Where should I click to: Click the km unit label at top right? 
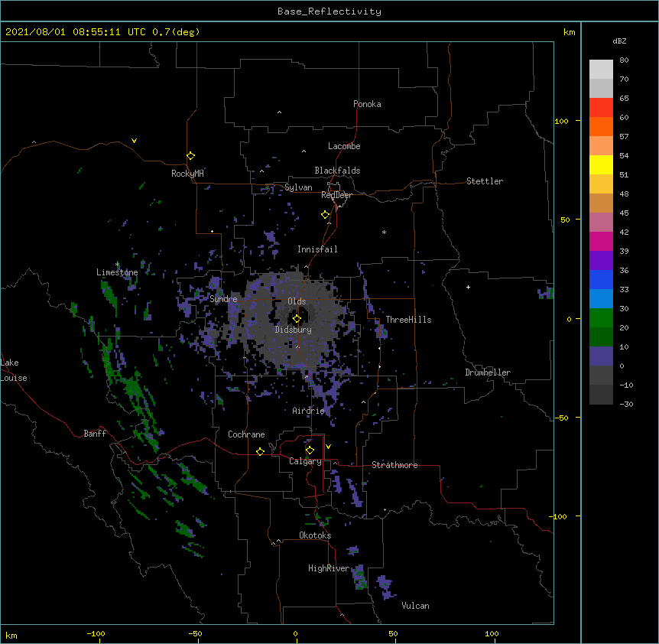(570, 32)
